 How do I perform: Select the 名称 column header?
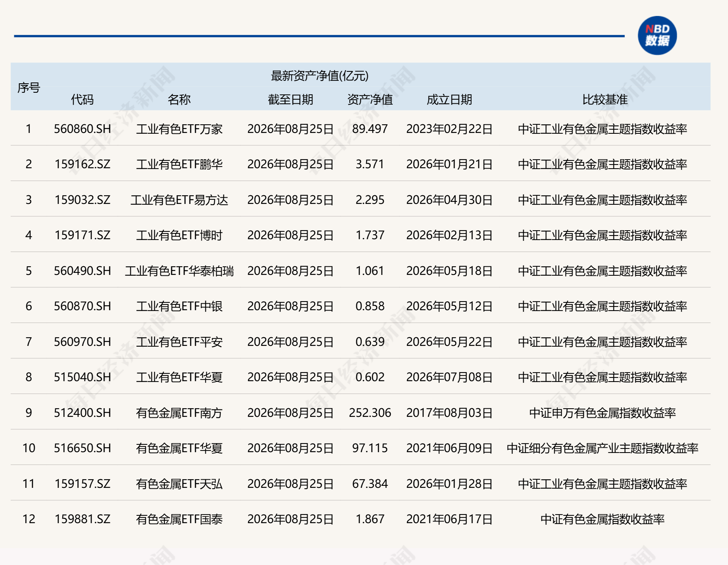tap(179, 99)
